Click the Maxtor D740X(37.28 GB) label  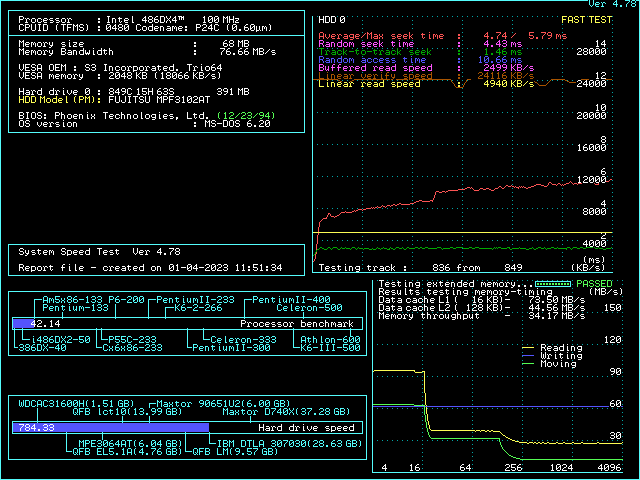(286, 412)
